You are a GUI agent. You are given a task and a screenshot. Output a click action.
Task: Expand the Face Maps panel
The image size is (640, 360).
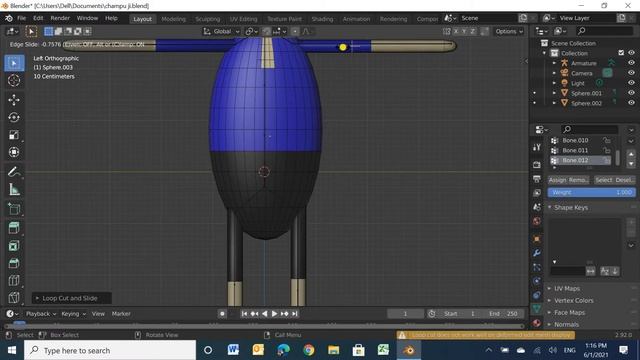pyautogui.click(x=569, y=313)
